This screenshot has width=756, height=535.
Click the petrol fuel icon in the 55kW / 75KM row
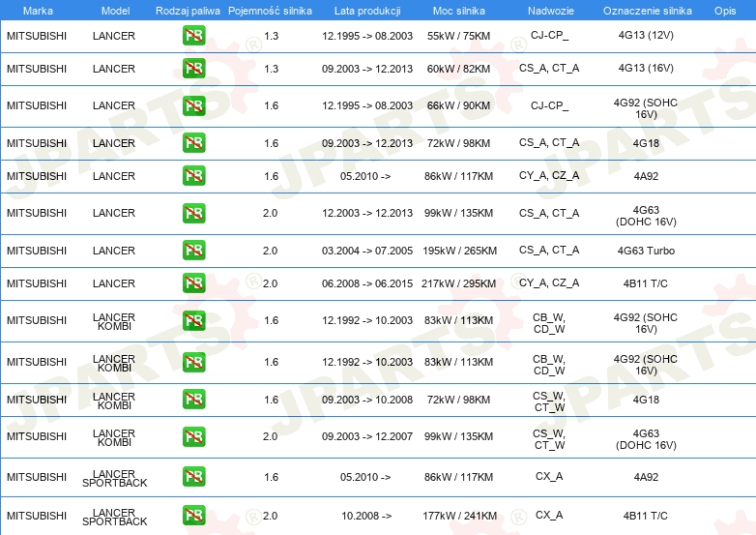193,36
